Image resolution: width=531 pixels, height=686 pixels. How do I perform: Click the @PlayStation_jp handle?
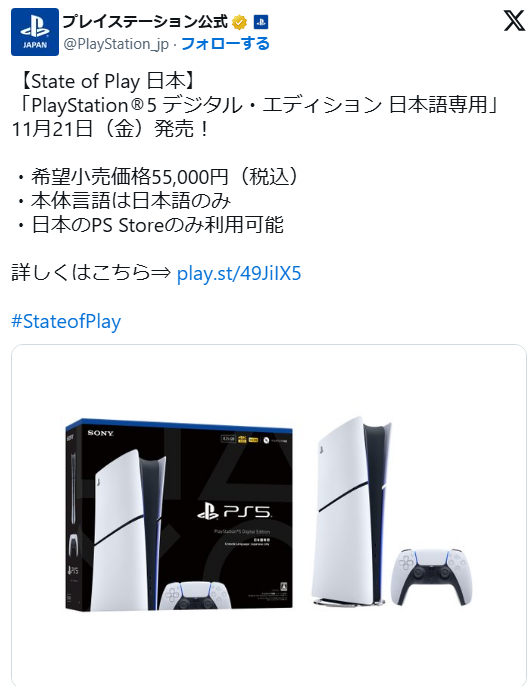(x=116, y=44)
